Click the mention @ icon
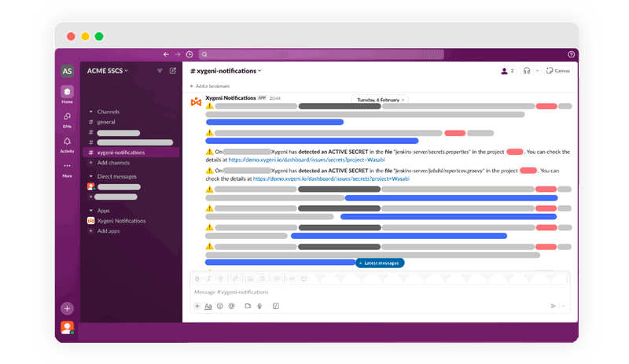The image size is (629, 364). click(232, 306)
